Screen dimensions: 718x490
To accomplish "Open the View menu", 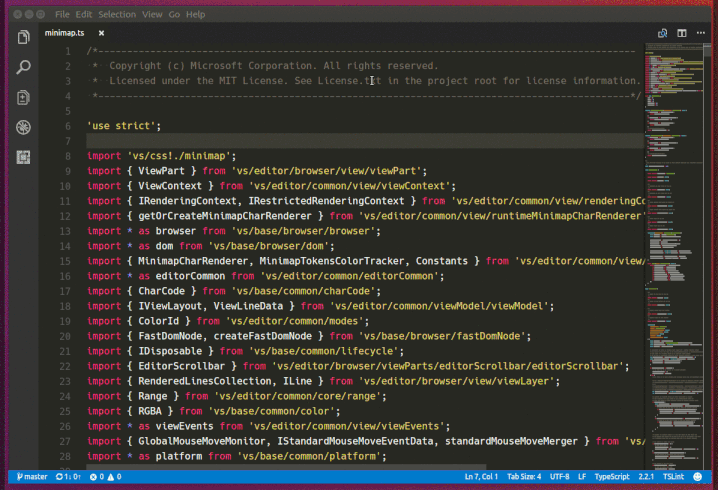I will [x=152, y=15].
